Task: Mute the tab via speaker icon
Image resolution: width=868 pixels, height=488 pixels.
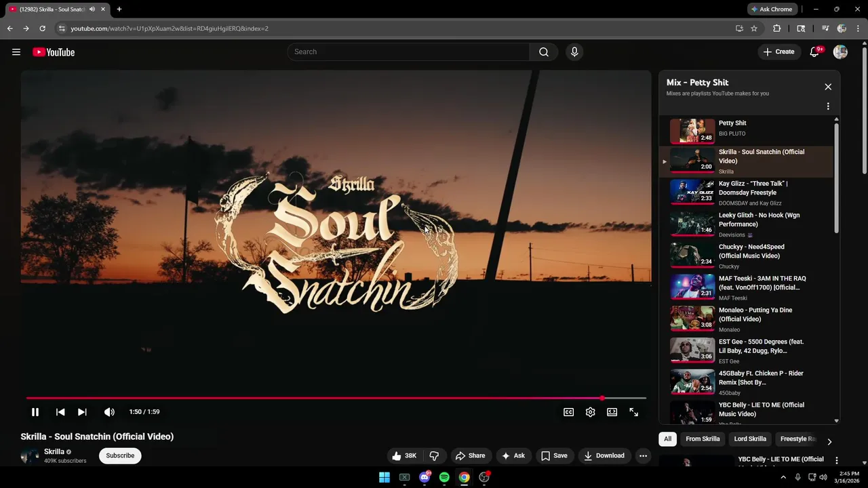Action: (92, 9)
